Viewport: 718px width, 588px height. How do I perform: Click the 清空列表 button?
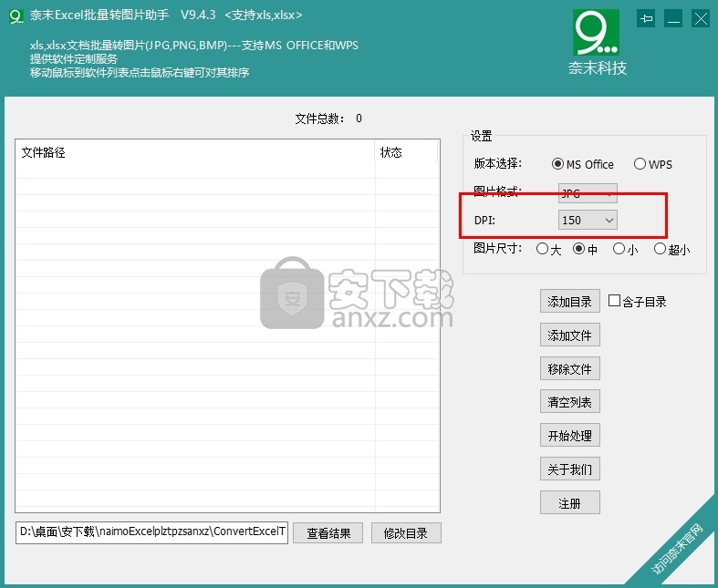569,402
